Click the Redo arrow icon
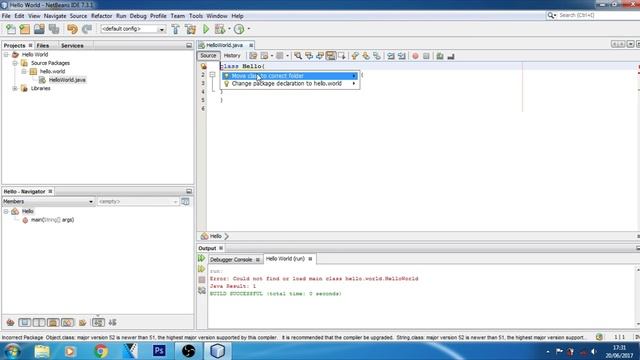 click(87, 29)
